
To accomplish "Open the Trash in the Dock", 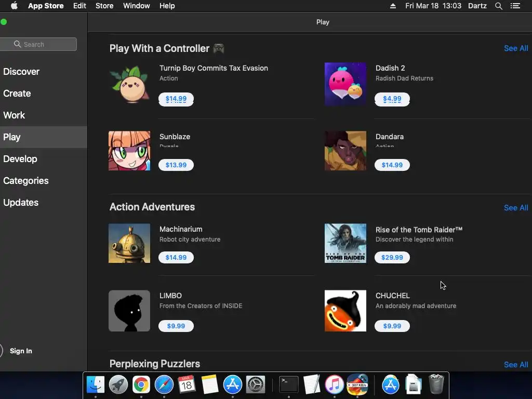I will click(x=436, y=384).
